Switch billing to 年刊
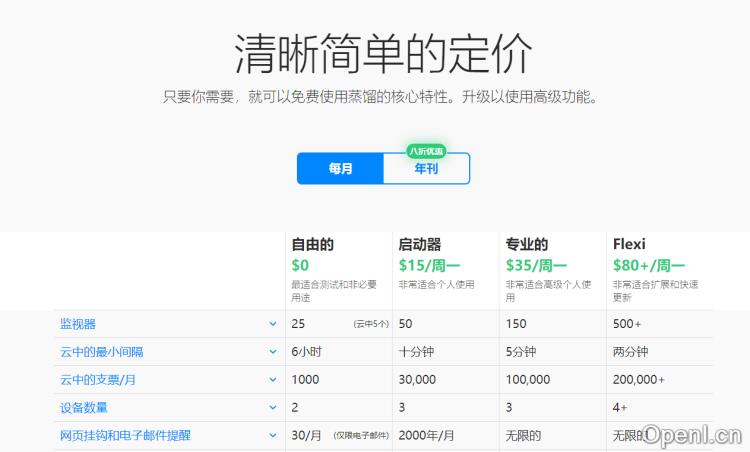Screen dimensions: 750x452 [426, 169]
